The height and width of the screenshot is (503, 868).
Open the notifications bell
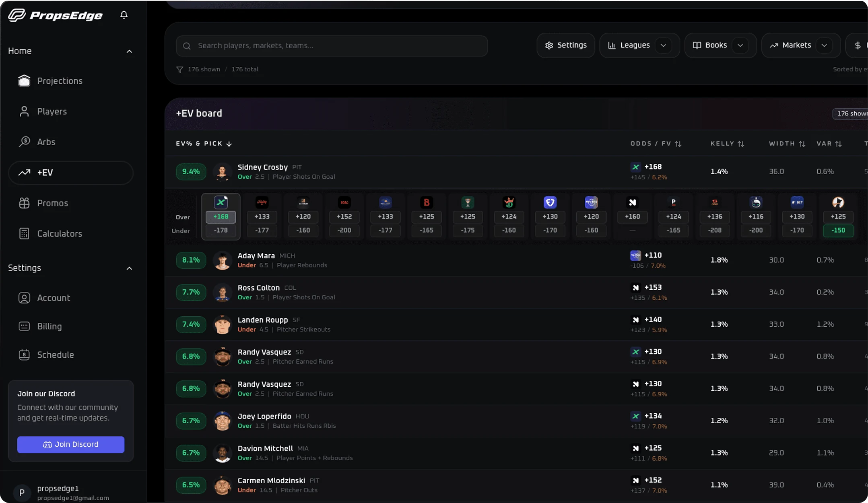click(x=124, y=15)
